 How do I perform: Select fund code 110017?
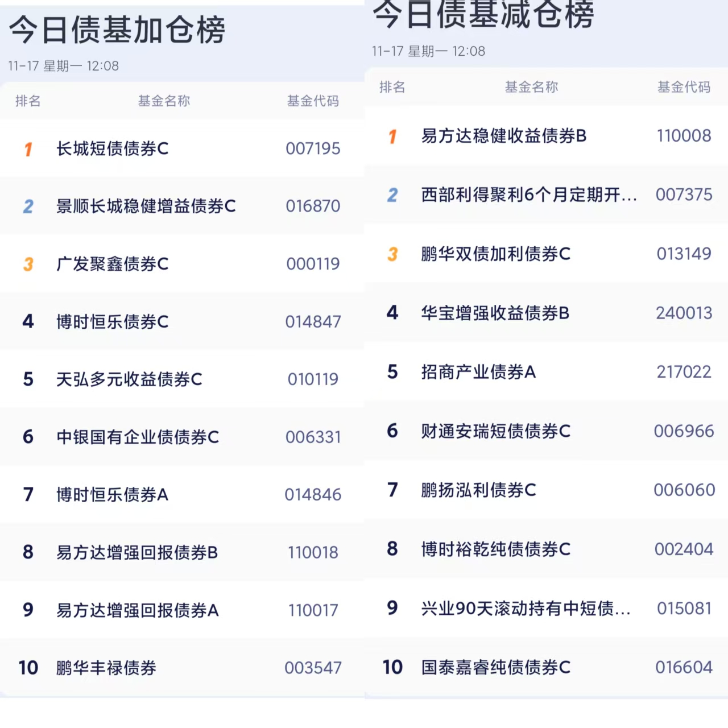[x=313, y=610]
